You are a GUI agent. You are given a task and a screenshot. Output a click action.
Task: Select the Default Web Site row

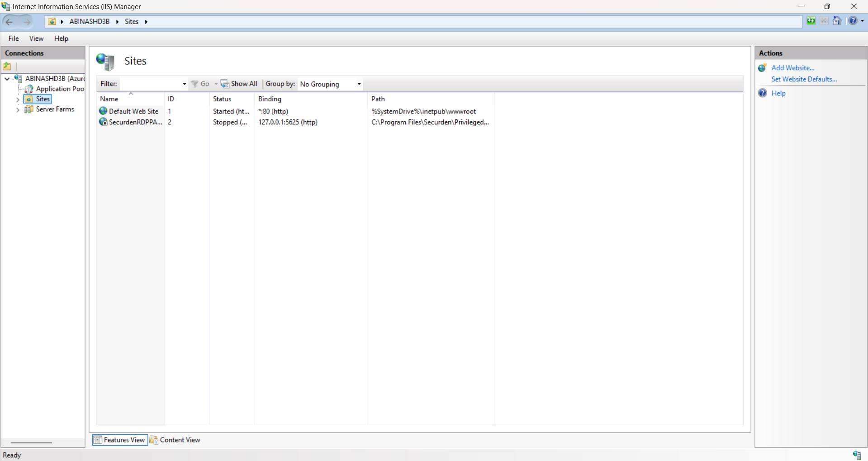(296, 111)
